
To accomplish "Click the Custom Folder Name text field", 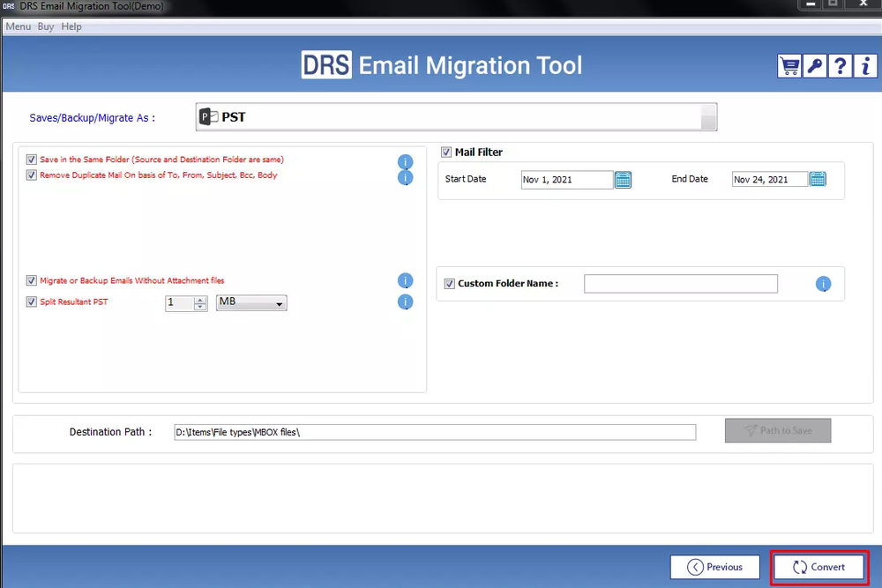I will point(681,284).
